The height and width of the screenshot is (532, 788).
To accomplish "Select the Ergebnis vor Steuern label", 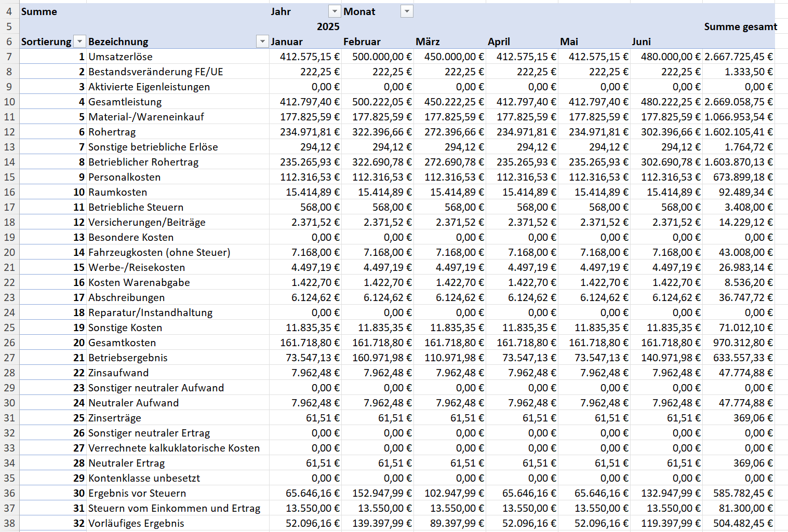I will click(x=137, y=493).
